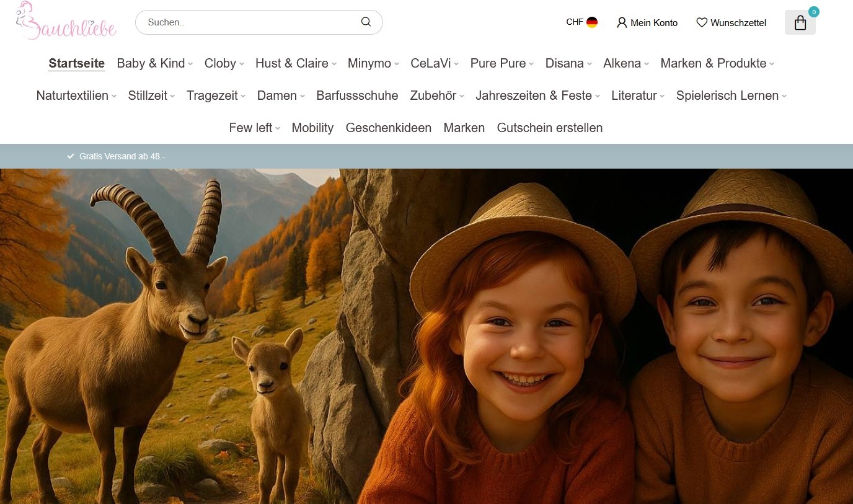Screen dimensions: 853x504
Task: Expand the Marken & Produkte dropdown
Action: pos(717,63)
